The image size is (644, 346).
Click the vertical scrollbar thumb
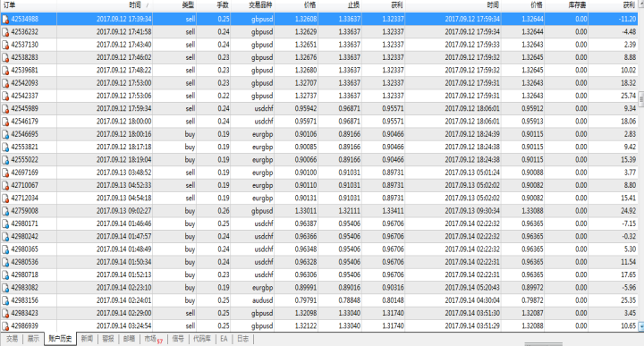[641, 99]
